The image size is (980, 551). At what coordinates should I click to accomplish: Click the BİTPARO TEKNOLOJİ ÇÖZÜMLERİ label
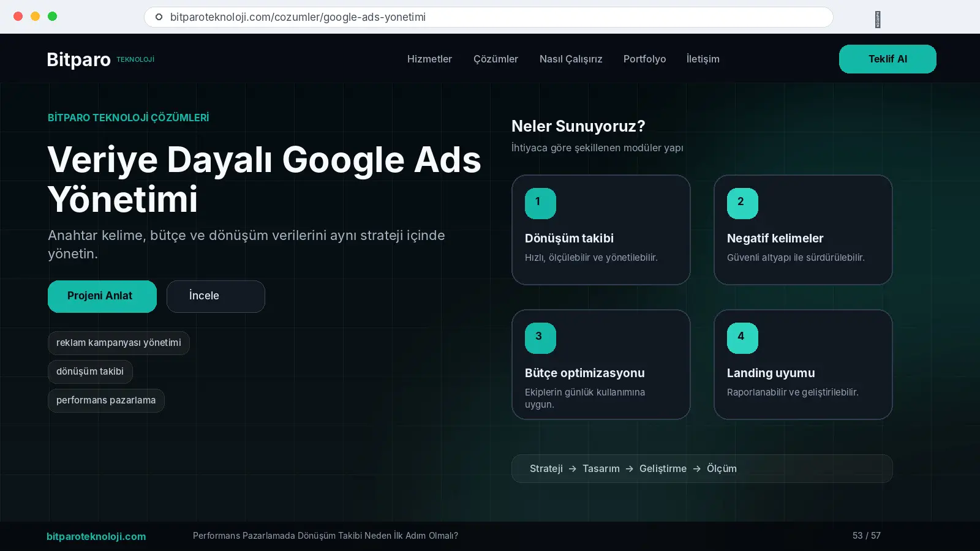coord(128,118)
